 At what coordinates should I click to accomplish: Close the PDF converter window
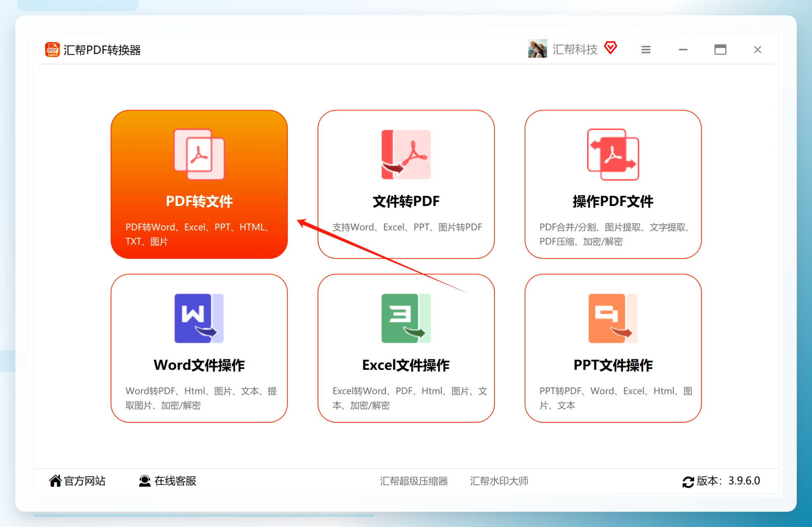[x=757, y=50]
